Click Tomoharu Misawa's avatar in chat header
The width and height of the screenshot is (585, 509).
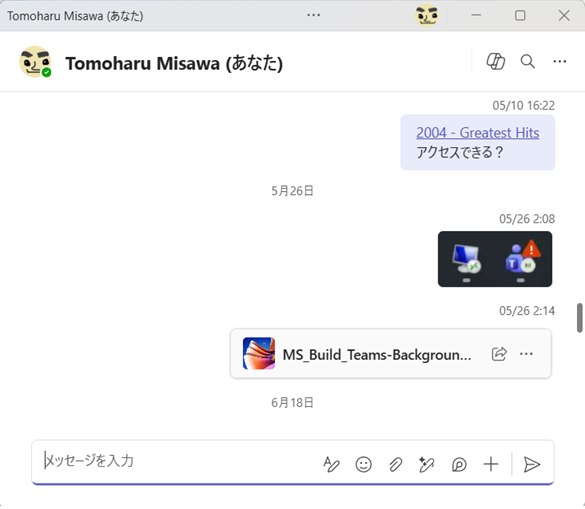coord(35,62)
